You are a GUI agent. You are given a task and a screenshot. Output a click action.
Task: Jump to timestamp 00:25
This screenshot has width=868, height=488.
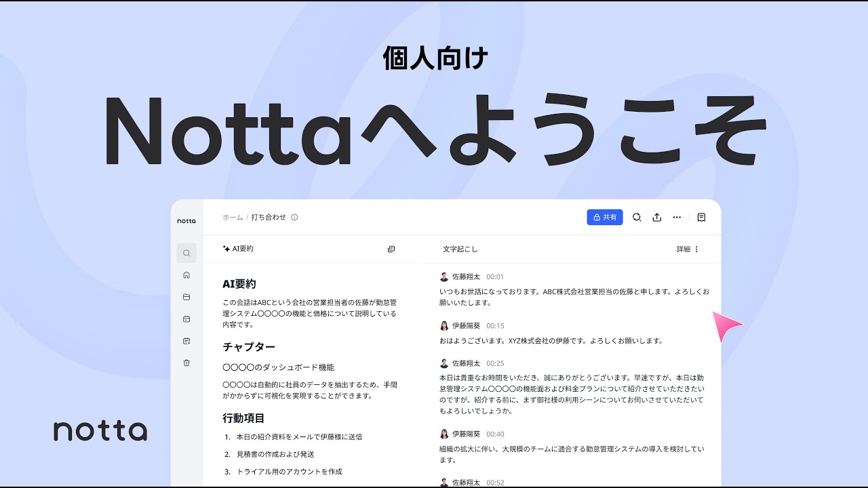pyautogui.click(x=495, y=363)
